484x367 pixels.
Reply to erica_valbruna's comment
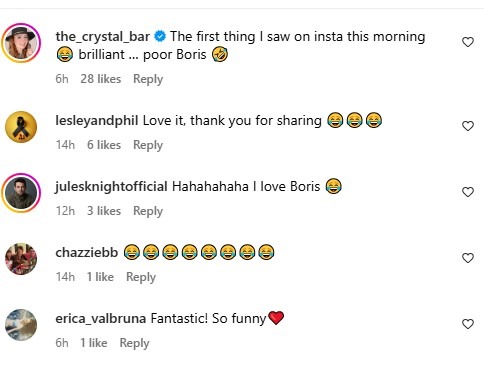(134, 343)
